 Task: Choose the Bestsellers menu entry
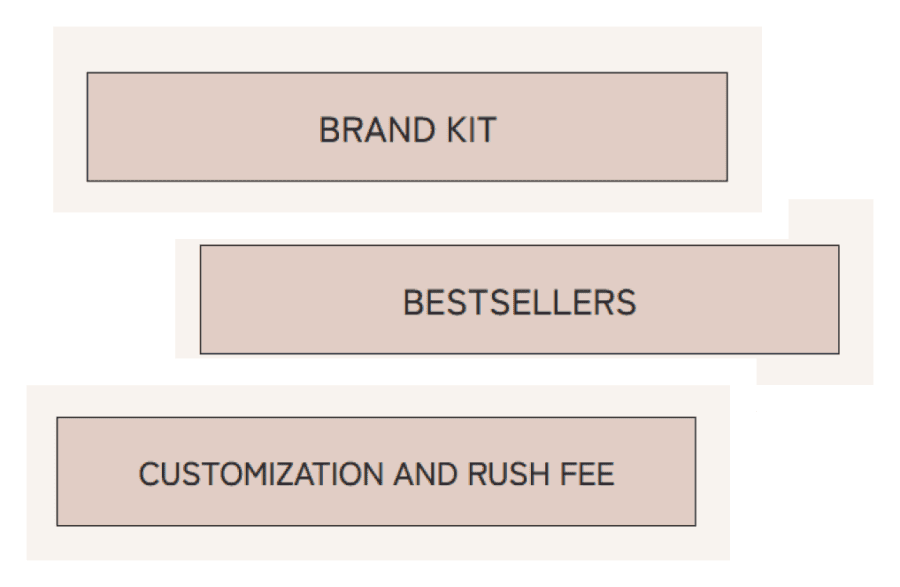pos(519,300)
